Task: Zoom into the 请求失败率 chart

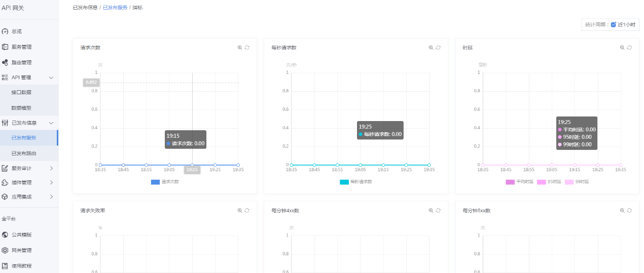Action: 240,211
